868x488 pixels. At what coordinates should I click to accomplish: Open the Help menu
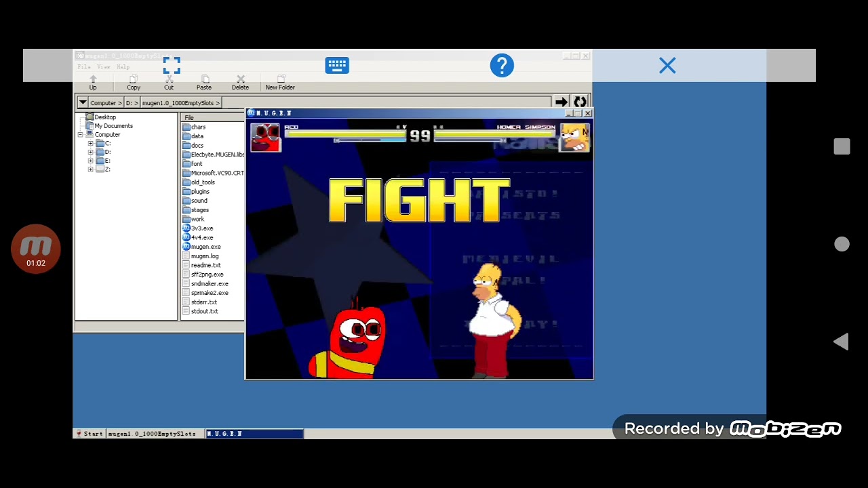coord(123,67)
